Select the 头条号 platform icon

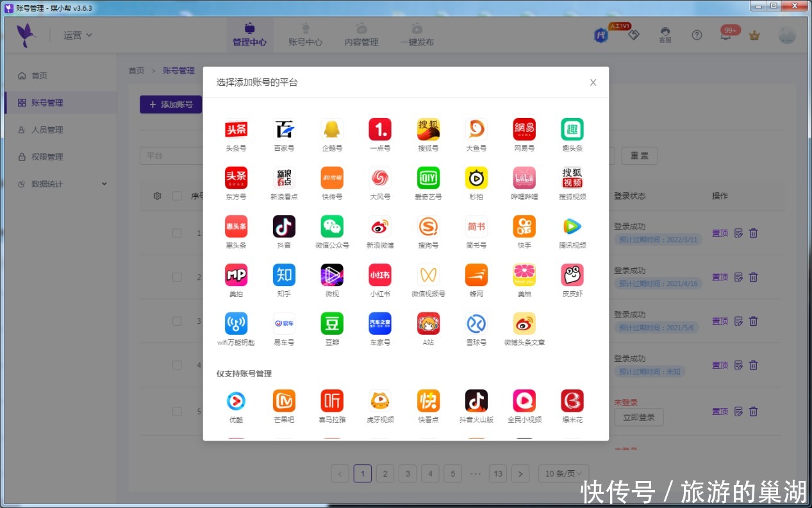[x=236, y=130]
